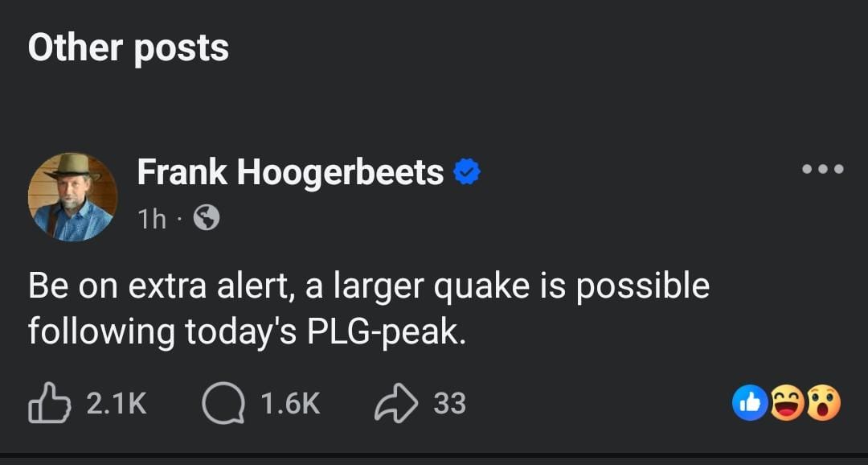
Task: Open comments via speech bubble icon
Action: click(x=223, y=403)
